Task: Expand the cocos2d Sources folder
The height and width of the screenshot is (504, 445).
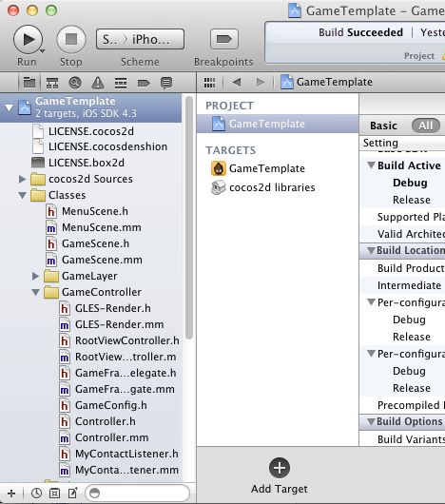Action: point(22,179)
